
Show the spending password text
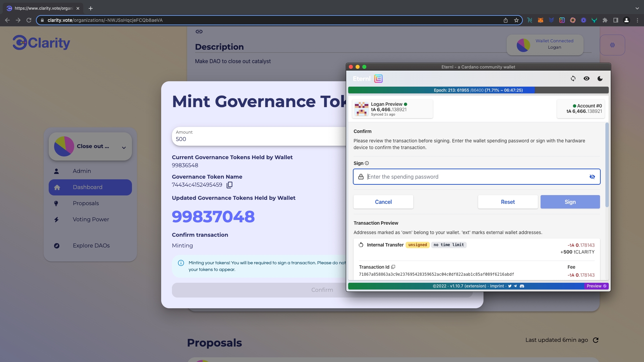[x=592, y=177]
